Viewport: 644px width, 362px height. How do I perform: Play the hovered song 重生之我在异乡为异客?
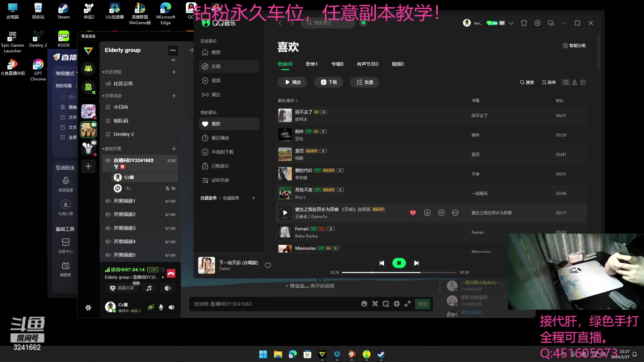285,213
